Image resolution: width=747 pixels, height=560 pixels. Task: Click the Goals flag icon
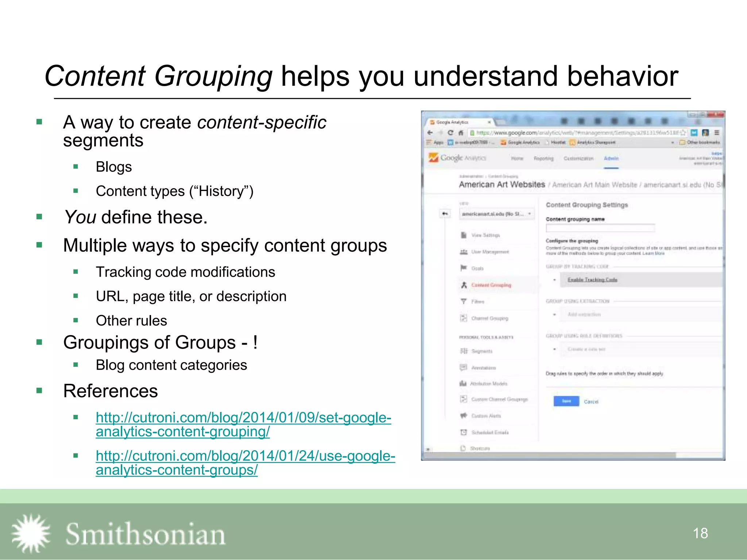464,268
